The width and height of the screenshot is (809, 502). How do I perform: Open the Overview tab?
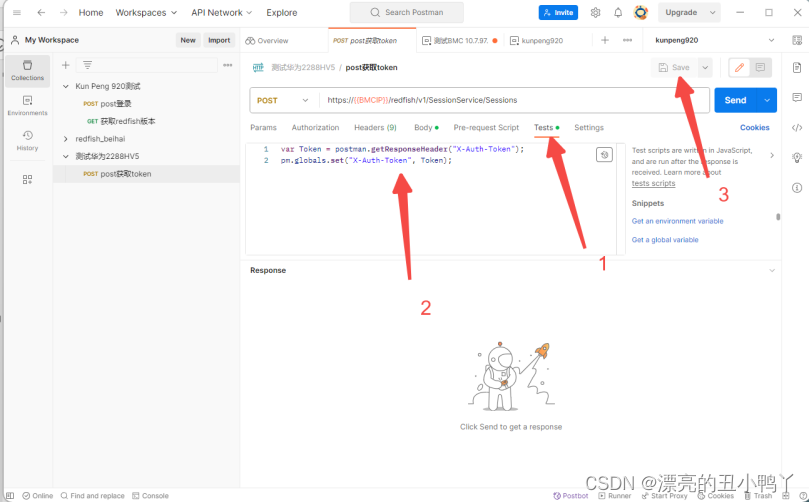(x=267, y=41)
